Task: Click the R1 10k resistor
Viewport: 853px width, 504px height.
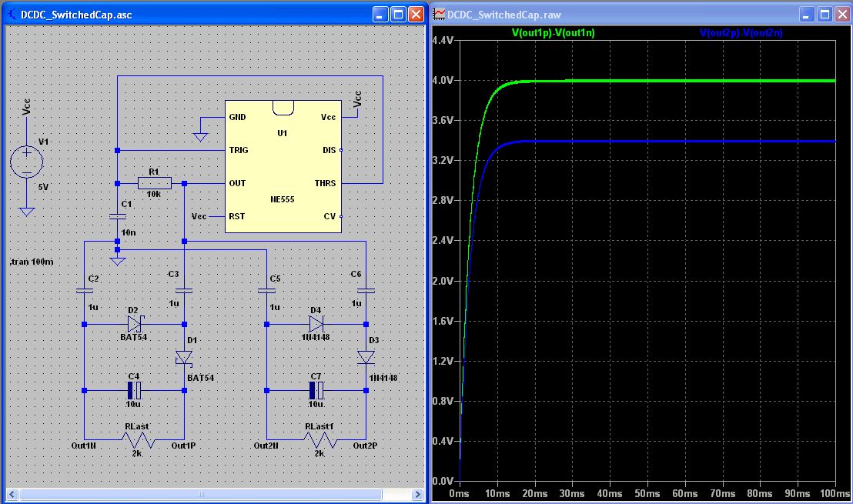Action: click(x=154, y=183)
